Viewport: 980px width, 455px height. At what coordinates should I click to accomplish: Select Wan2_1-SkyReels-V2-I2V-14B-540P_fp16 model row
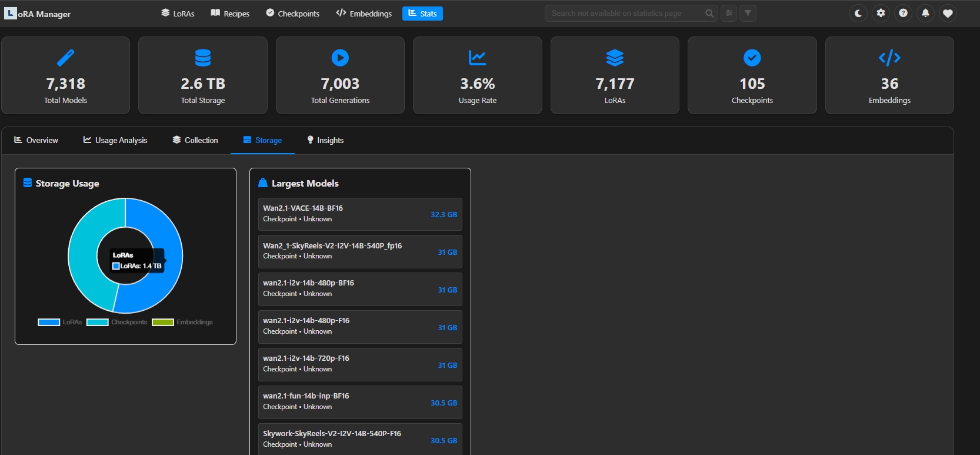click(360, 252)
